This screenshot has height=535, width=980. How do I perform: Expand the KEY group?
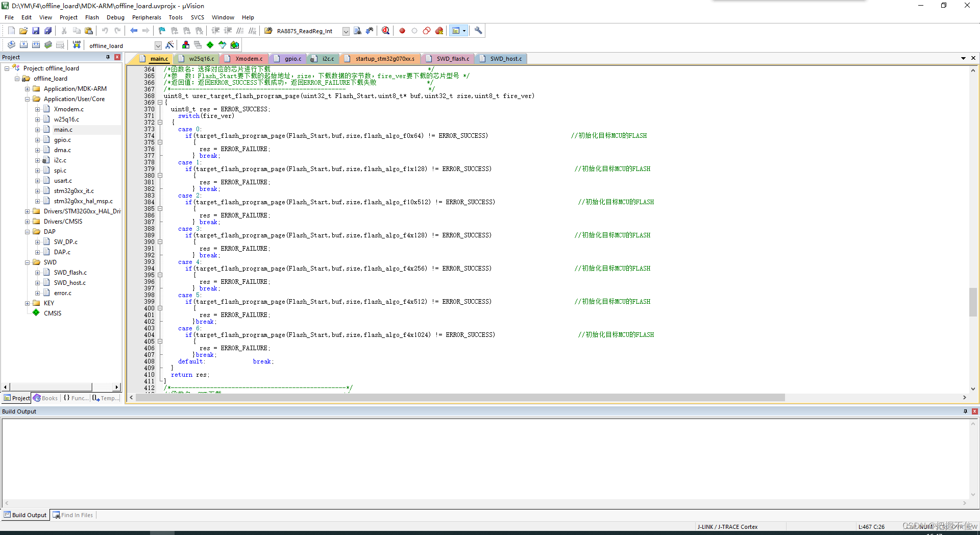click(27, 303)
